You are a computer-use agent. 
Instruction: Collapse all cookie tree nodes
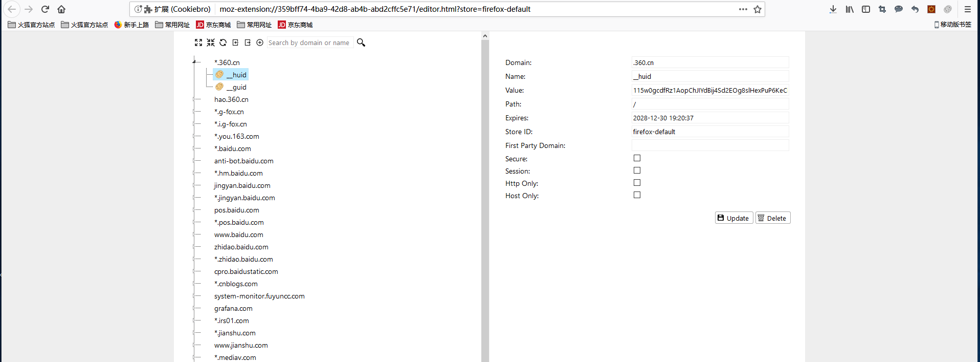211,42
